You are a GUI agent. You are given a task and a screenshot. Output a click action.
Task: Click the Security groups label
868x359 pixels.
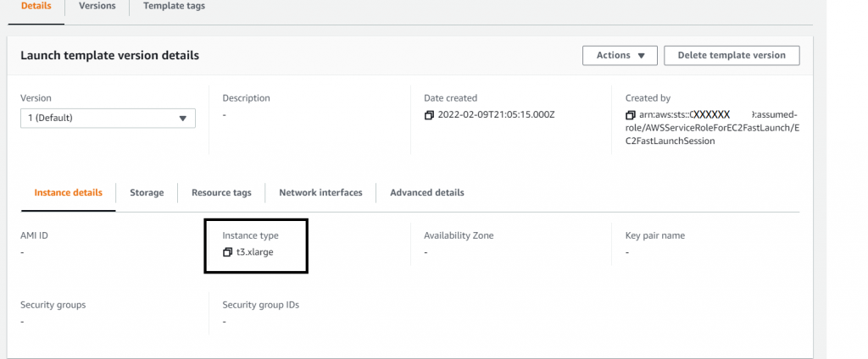tap(53, 305)
